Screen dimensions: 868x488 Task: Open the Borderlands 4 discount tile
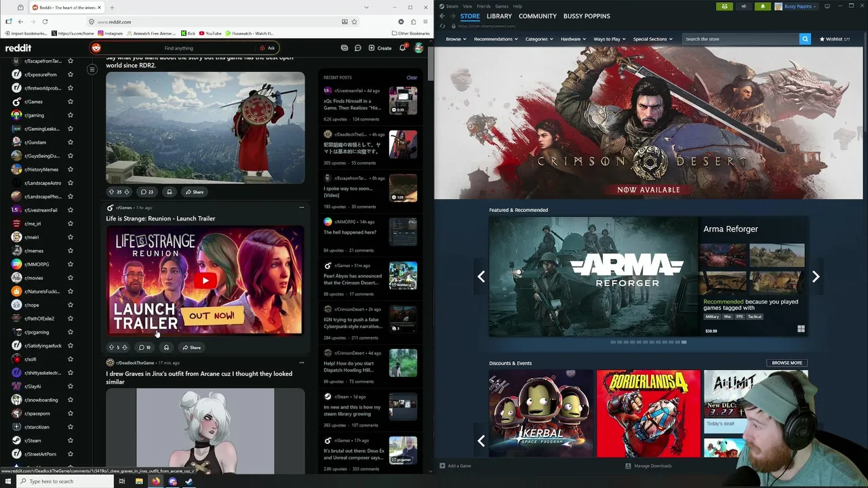click(x=648, y=413)
